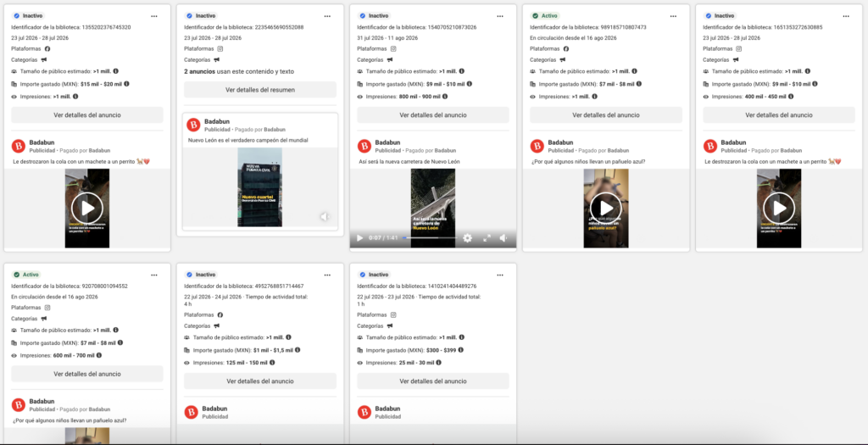The height and width of the screenshot is (445, 868).
Task: Click info icon beside 25 mil - 30 mil impressions
Action: click(x=438, y=363)
